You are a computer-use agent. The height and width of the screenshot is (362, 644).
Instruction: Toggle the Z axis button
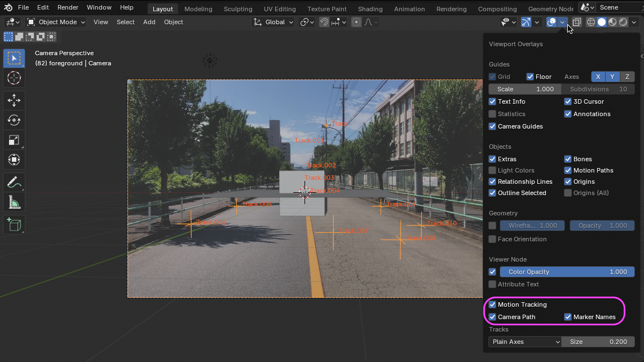point(627,77)
